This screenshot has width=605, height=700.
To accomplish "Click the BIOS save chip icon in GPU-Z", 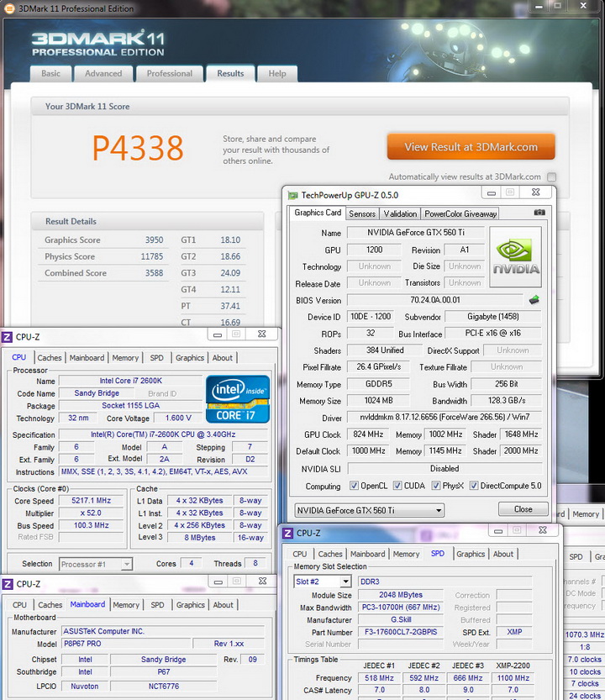I will click(534, 299).
